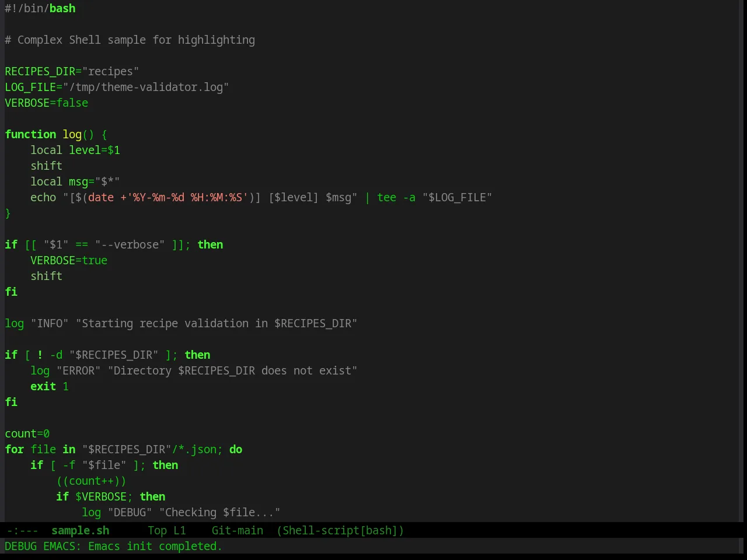Click the "--verbose" string in if condition
This screenshot has height=560, width=747.
(x=130, y=244)
